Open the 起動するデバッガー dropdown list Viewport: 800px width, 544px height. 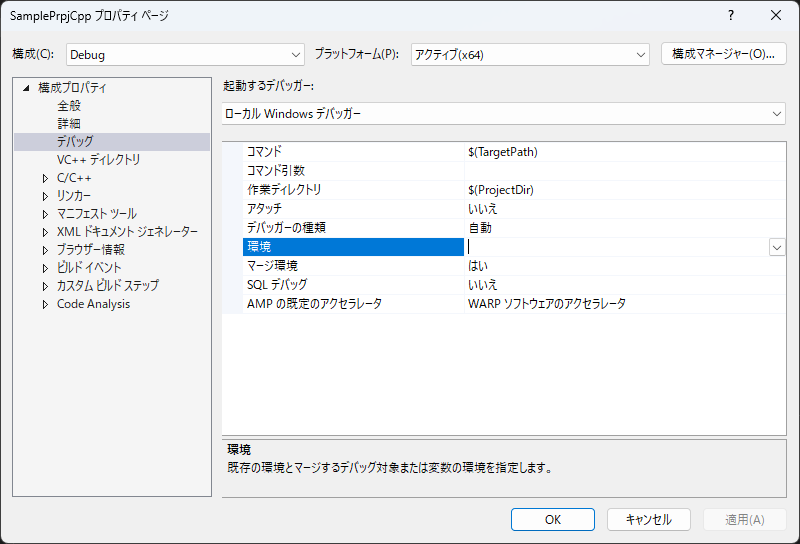[x=504, y=114]
